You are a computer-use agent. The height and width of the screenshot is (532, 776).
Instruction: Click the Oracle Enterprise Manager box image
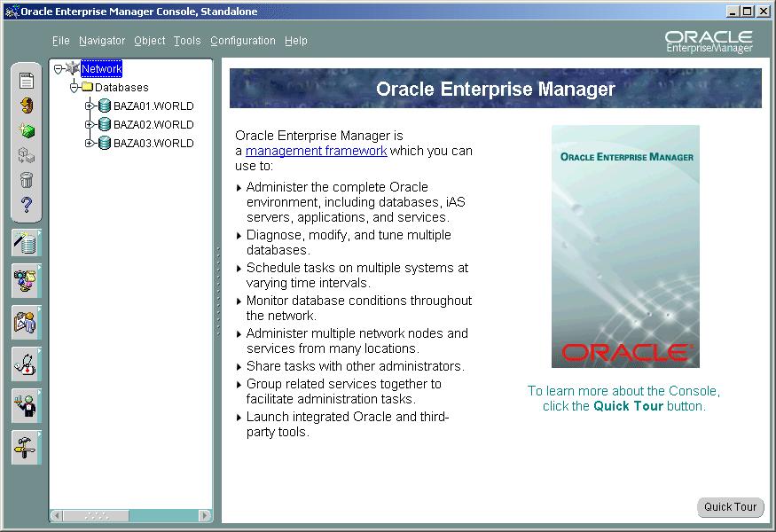(625, 246)
